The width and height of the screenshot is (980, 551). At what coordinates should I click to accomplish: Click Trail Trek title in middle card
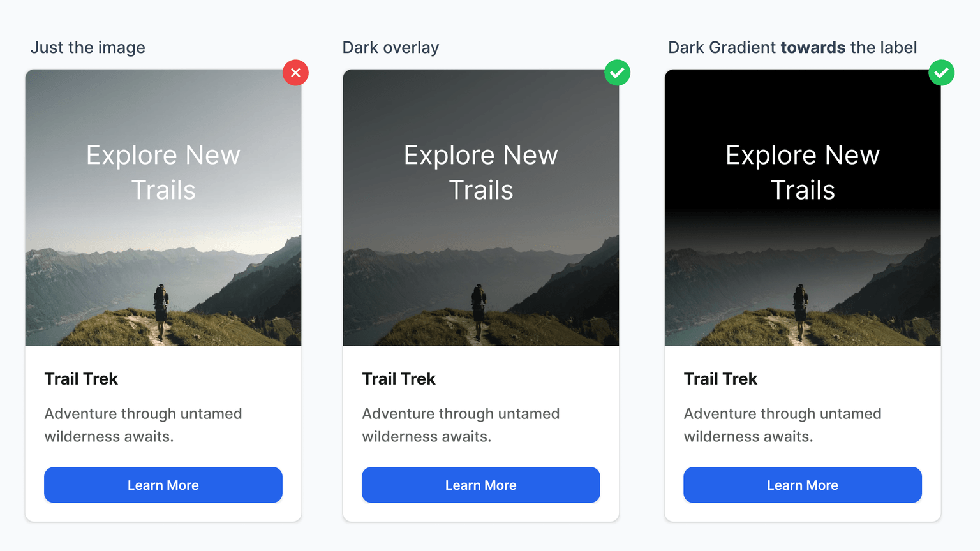point(399,379)
